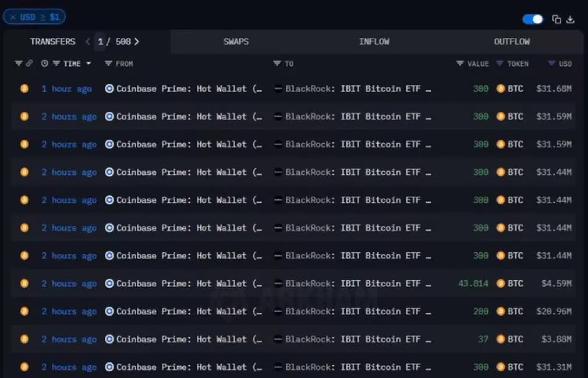Screen dimensions: 588x378
Task: Click '1 hour ago' timestamp link
Action: [67, 89]
